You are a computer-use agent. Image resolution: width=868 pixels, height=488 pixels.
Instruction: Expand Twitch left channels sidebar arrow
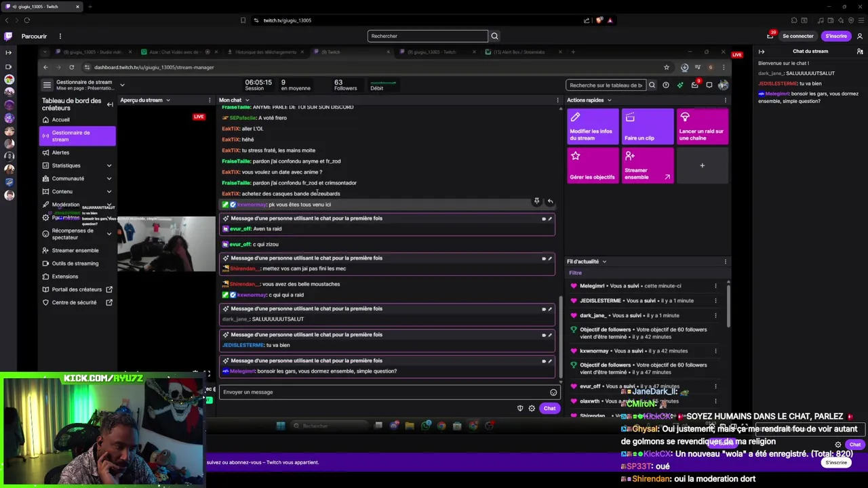pyautogui.click(x=8, y=52)
